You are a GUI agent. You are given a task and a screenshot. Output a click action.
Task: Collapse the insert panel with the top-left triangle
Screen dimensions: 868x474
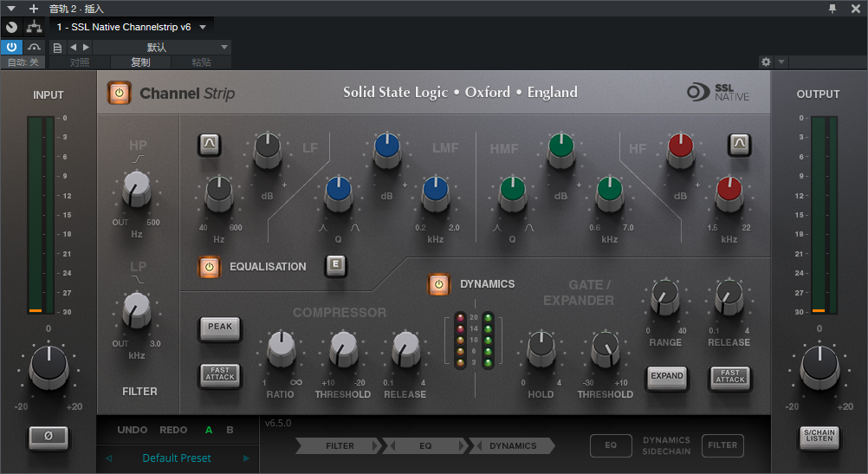click(x=11, y=9)
